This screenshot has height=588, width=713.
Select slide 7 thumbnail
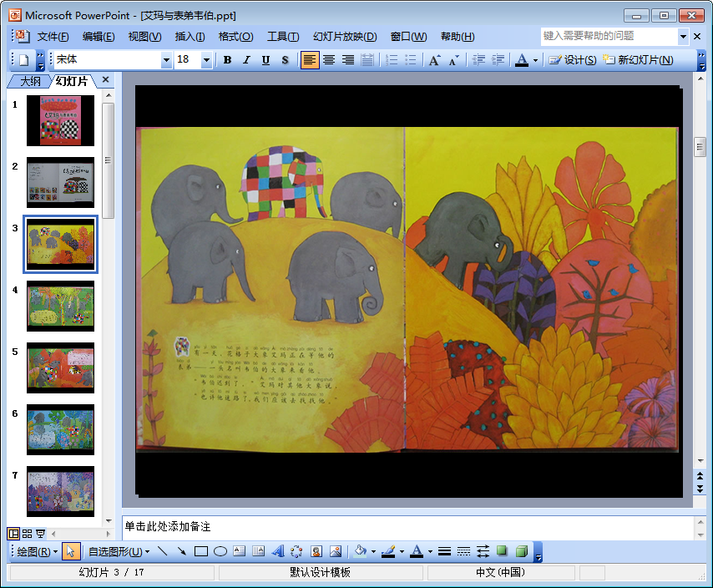(60, 492)
